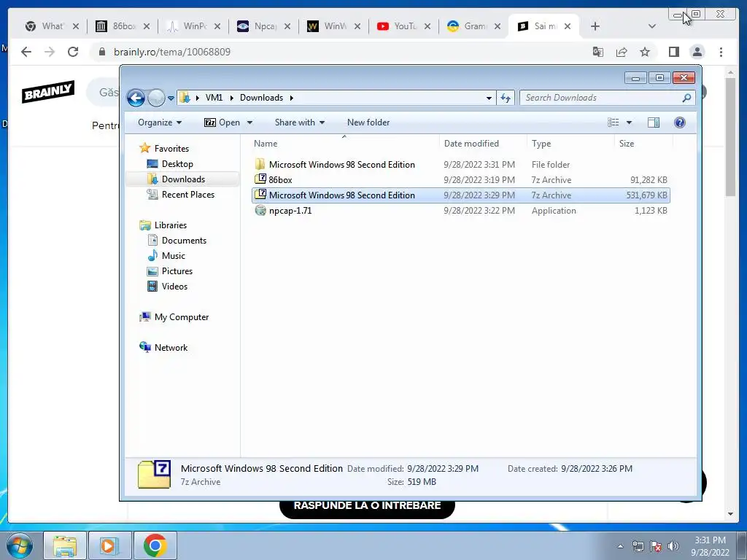Viewport: 747px width, 560px height.
Task: Click the Windows Start orb
Action: pos(20,545)
